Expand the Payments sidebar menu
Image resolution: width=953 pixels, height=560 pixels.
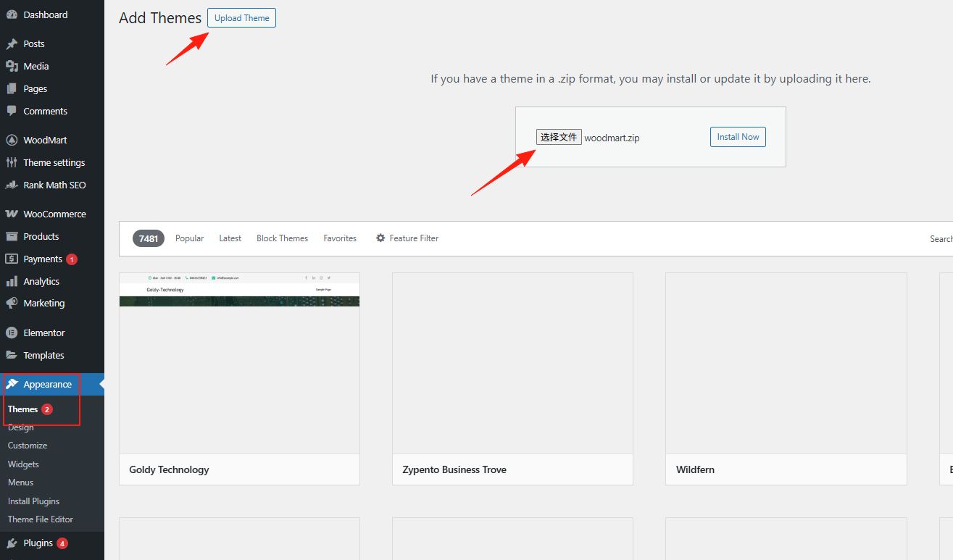[x=42, y=259]
